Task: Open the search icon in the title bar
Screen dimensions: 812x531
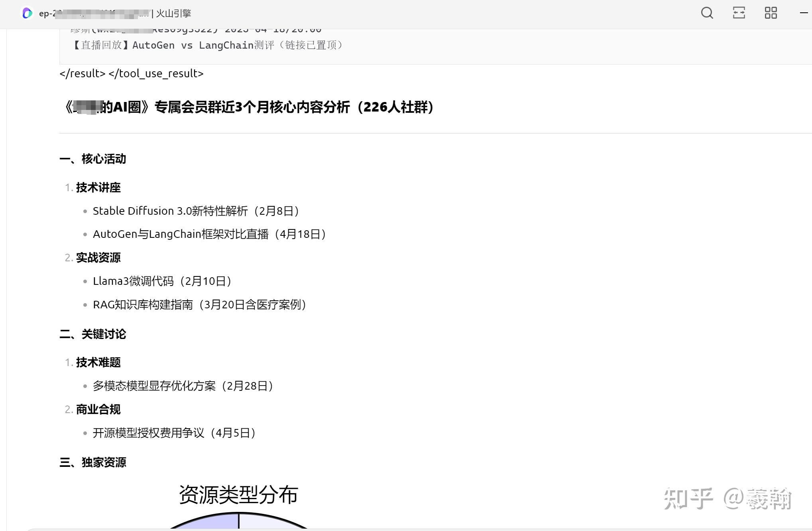Action: pyautogui.click(x=707, y=13)
